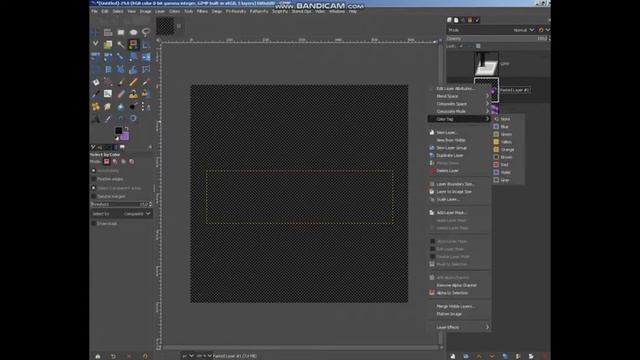Open the layer Mode Normal dropdown

[524, 30]
